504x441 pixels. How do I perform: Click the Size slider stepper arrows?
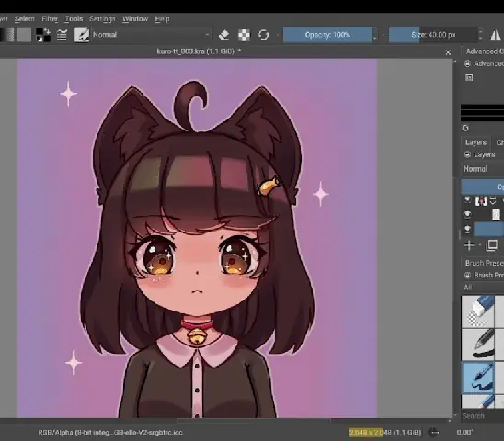(x=480, y=35)
